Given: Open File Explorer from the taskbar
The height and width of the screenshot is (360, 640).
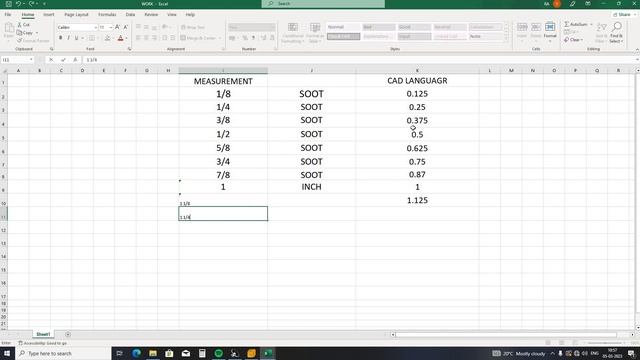Looking at the screenshot, I should click(153, 353).
